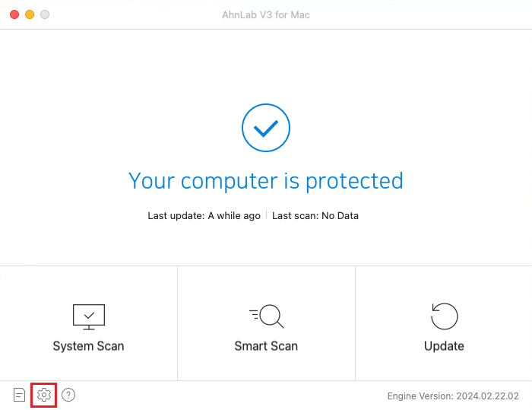Start scan using the System Scan label
Viewport: 532px width, 410px height.
89,346
